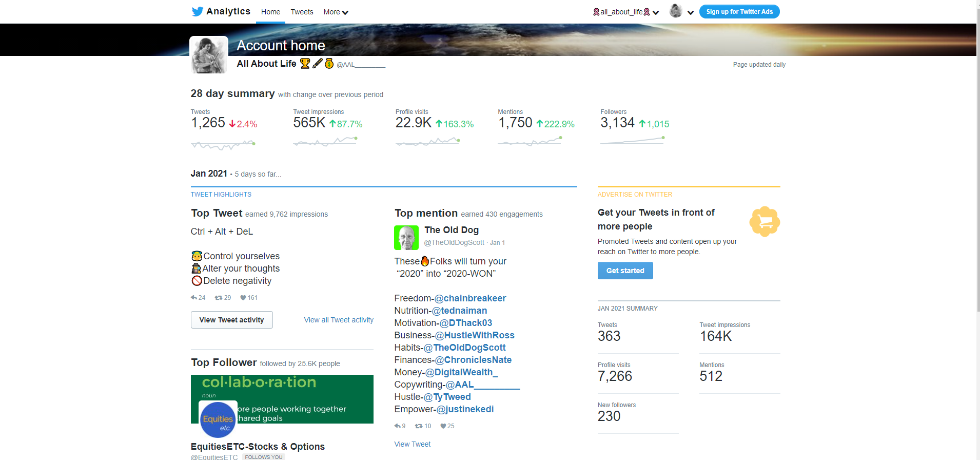
Task: Click the Page updated daily note
Action: [759, 65]
